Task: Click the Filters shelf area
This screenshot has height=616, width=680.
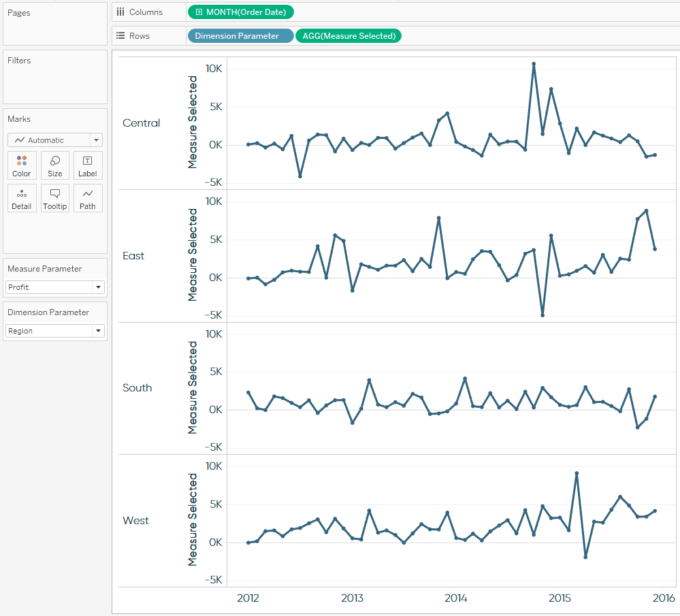Action: pos(54,76)
